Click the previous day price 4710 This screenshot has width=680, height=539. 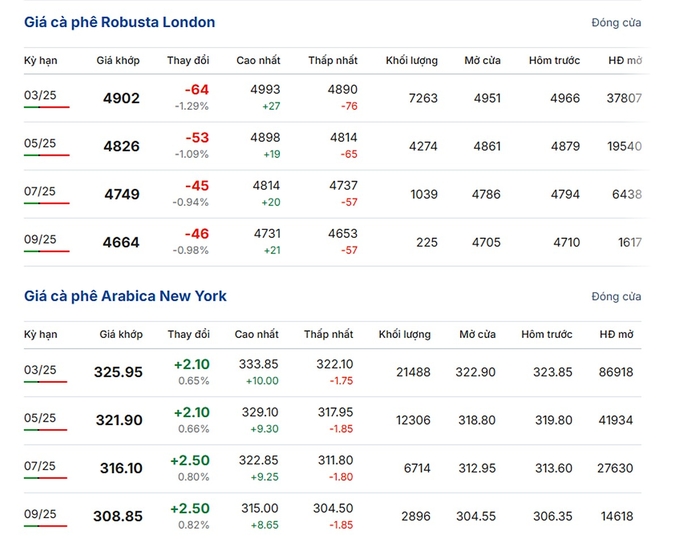coord(566,242)
